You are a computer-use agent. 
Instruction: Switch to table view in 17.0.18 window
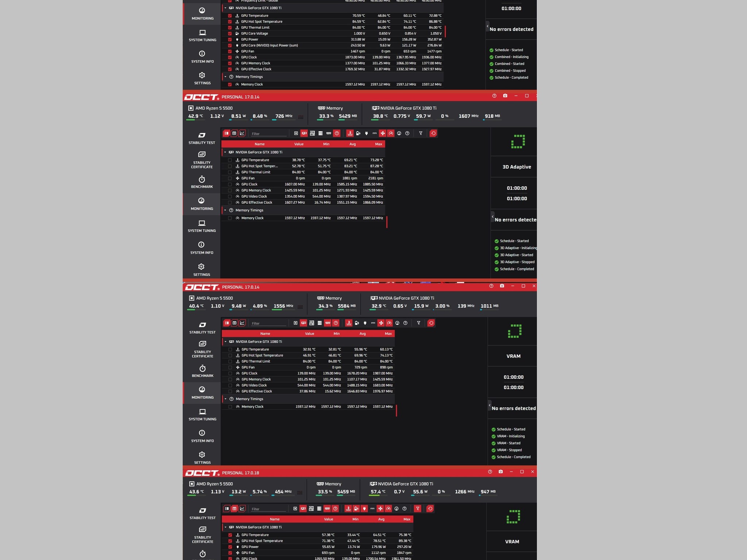[x=235, y=509]
